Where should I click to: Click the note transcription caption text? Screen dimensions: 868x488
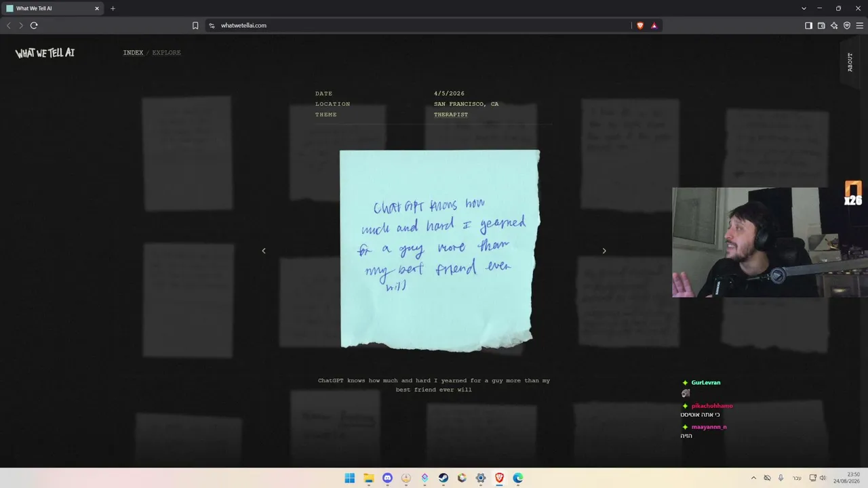434,385
